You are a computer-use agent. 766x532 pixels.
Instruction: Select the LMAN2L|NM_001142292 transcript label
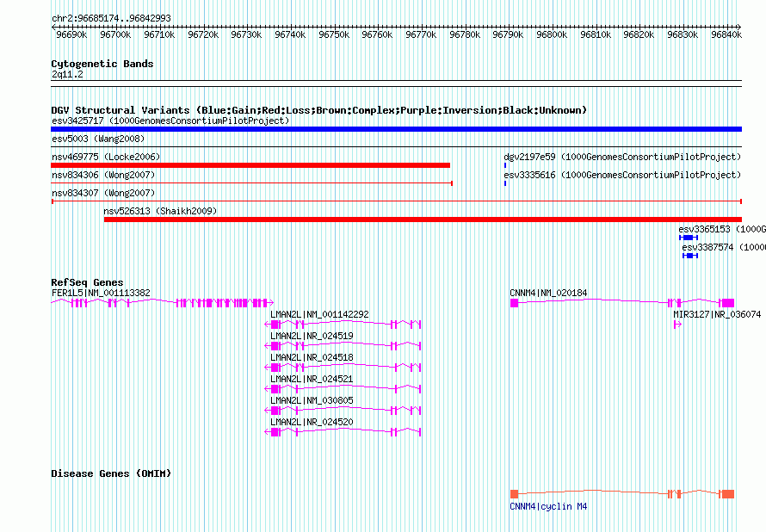tap(319, 314)
